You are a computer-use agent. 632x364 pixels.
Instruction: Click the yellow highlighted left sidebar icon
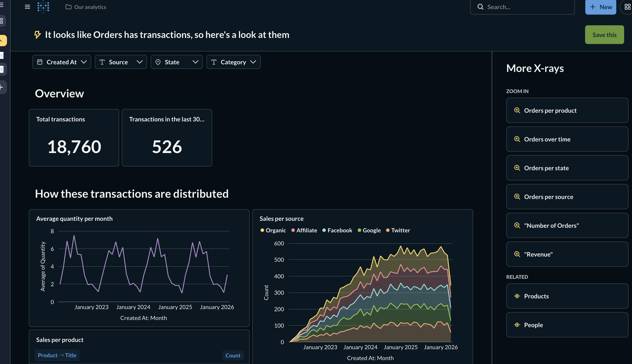click(3, 41)
